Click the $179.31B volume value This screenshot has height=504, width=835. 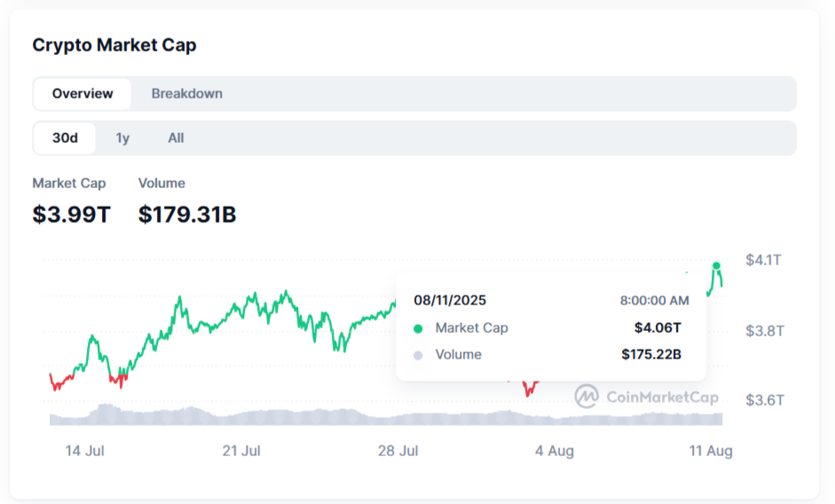[x=187, y=214]
